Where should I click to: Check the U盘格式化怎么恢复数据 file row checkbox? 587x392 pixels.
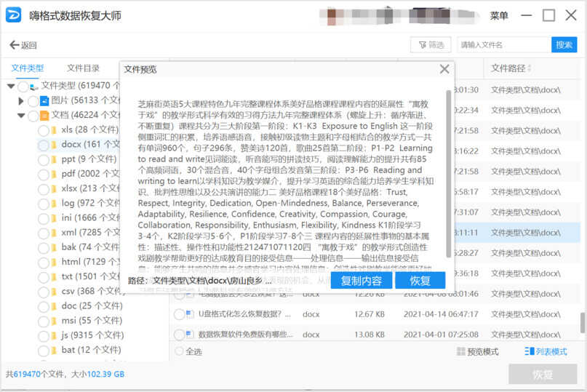pyautogui.click(x=180, y=314)
